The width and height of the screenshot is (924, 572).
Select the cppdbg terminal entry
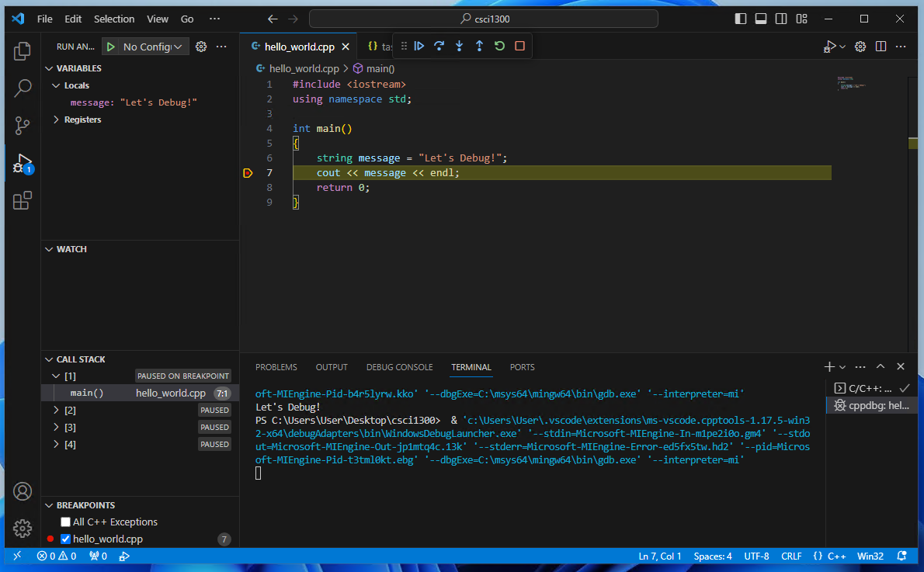[x=871, y=405]
